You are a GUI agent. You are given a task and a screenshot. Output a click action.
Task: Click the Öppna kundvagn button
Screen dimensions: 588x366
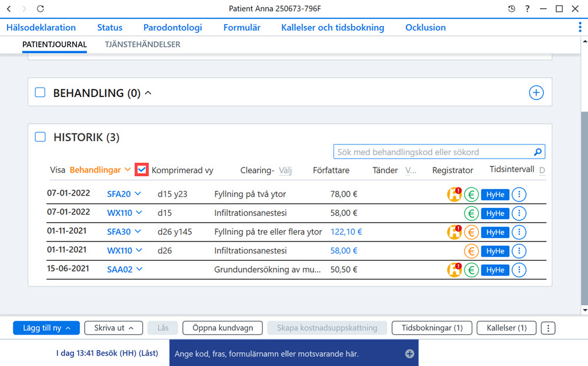coord(223,328)
